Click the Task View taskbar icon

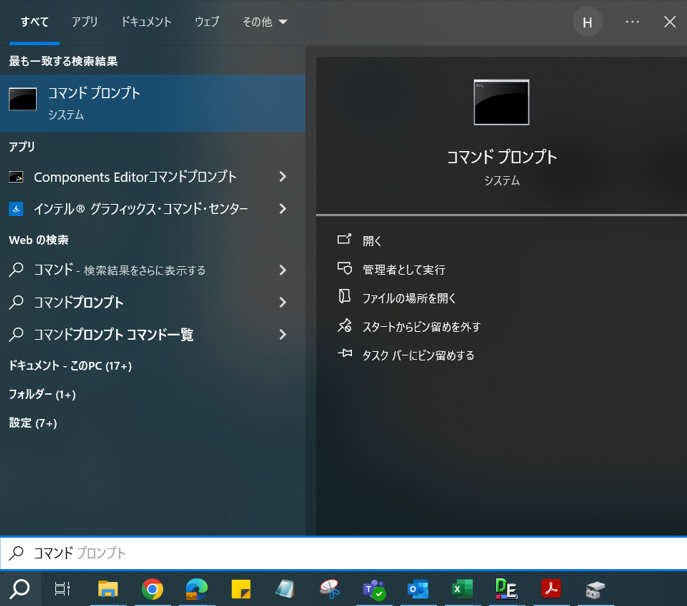(x=62, y=589)
